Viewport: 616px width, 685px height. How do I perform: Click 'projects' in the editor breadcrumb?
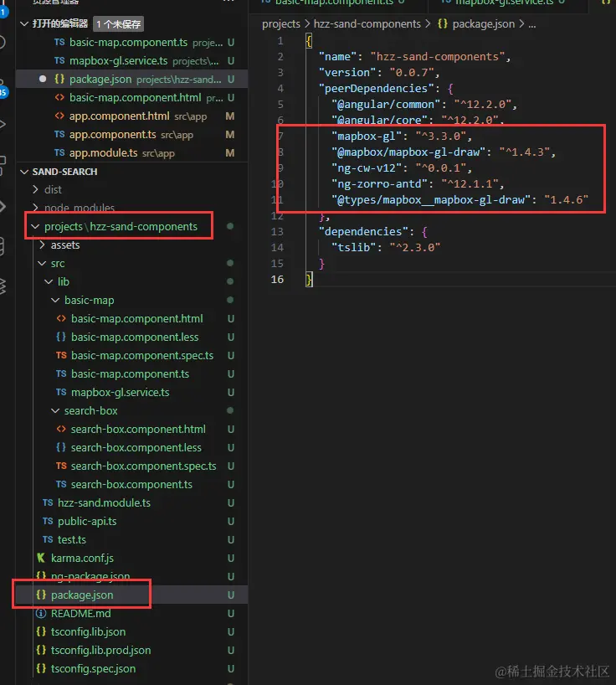point(281,24)
